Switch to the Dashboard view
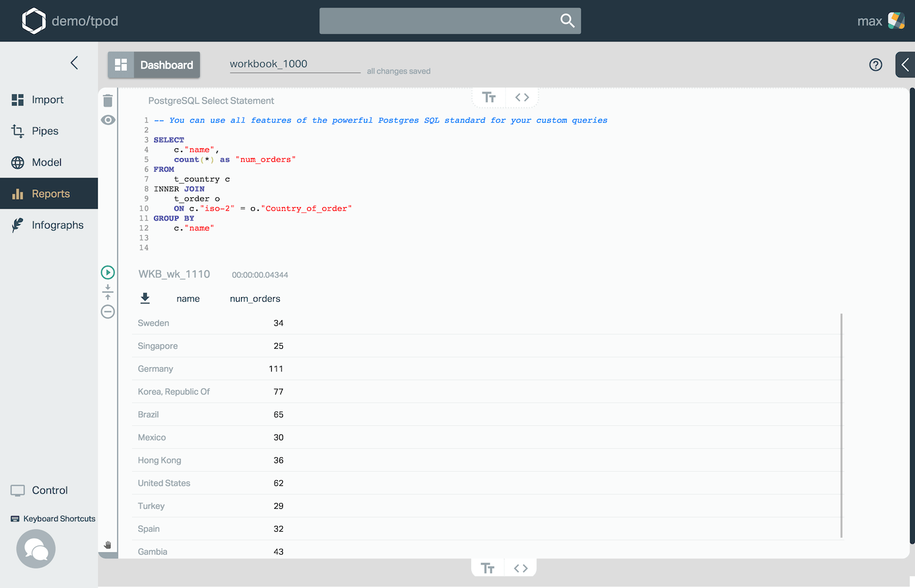Viewport: 915px width, 588px height. point(154,65)
